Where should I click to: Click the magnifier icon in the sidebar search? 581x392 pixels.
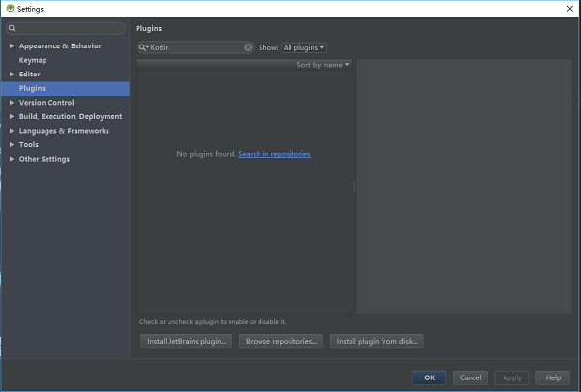coord(13,29)
